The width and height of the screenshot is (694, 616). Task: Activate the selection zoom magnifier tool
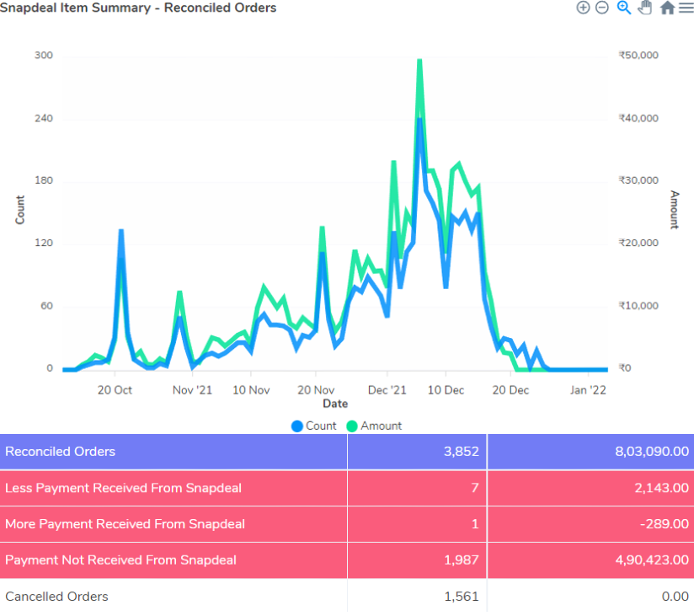(x=623, y=8)
